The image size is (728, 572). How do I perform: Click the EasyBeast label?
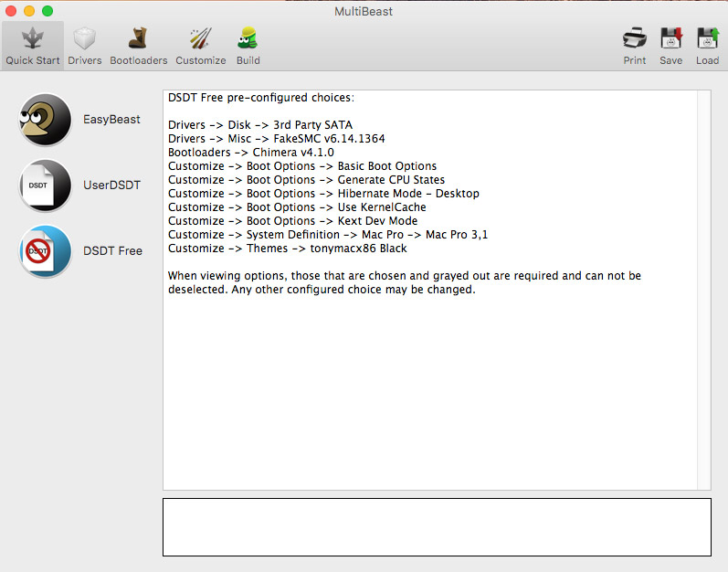(x=111, y=120)
